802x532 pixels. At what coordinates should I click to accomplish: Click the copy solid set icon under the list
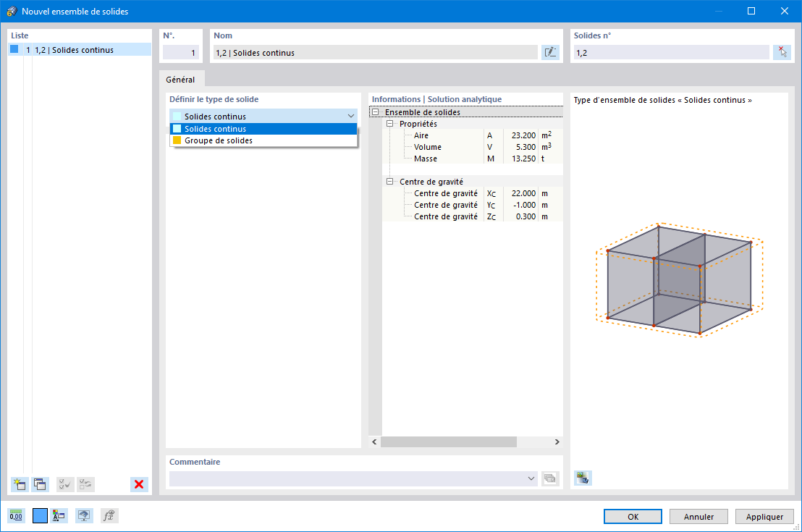click(x=40, y=484)
